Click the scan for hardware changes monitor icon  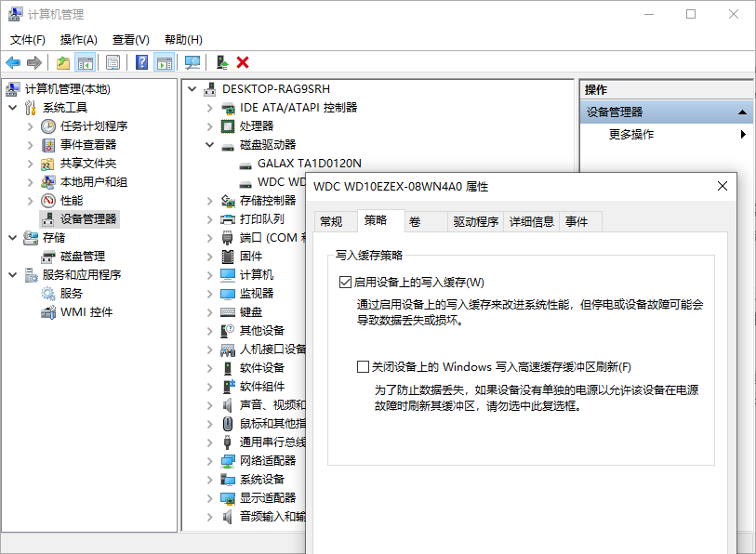coord(192,62)
